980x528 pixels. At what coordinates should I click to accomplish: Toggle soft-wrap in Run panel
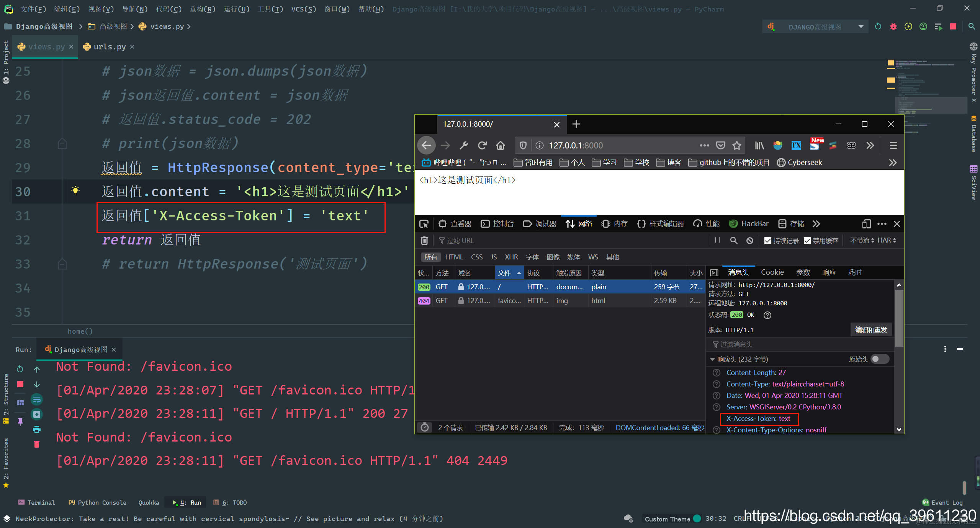[37, 399]
